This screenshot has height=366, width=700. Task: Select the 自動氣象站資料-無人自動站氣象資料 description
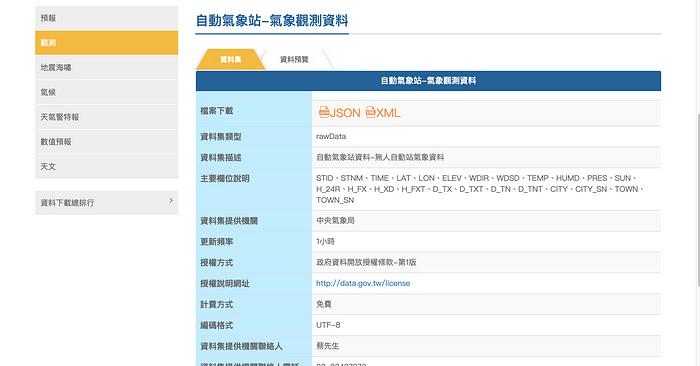[380, 158]
